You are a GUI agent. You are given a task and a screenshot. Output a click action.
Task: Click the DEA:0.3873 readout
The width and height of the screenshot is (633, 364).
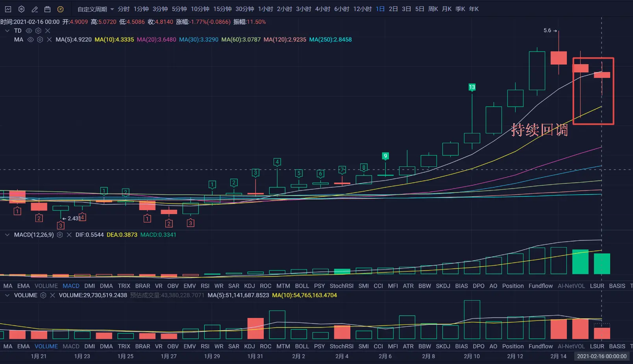click(122, 235)
